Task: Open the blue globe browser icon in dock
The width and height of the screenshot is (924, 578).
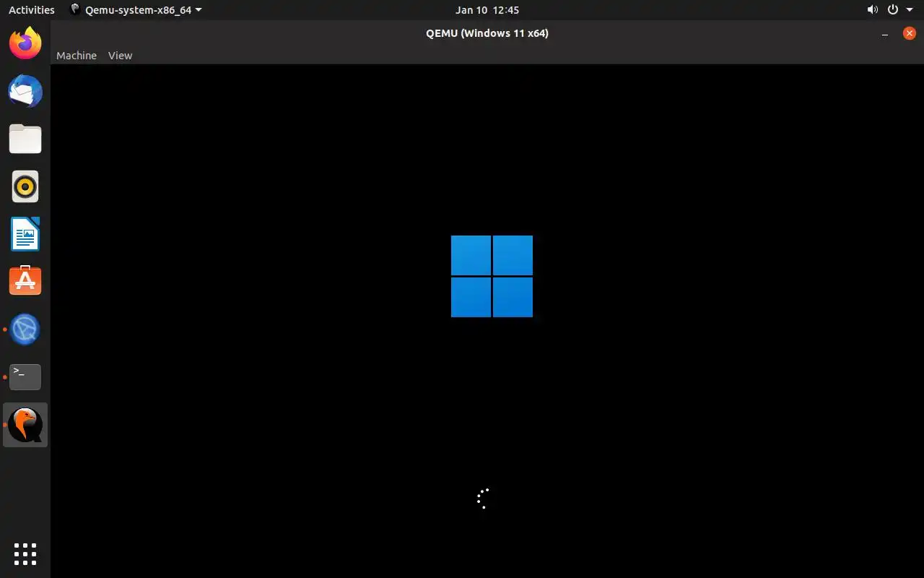Action: pyautogui.click(x=25, y=329)
